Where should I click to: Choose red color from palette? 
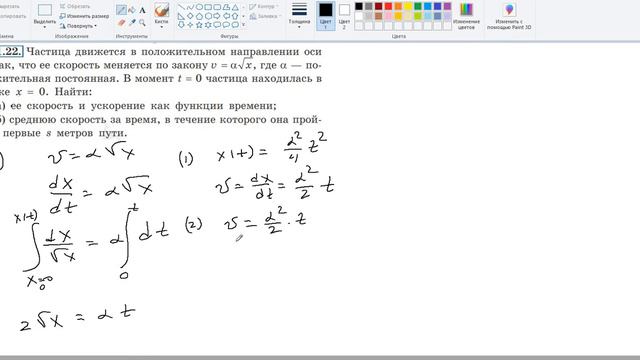click(388, 6)
